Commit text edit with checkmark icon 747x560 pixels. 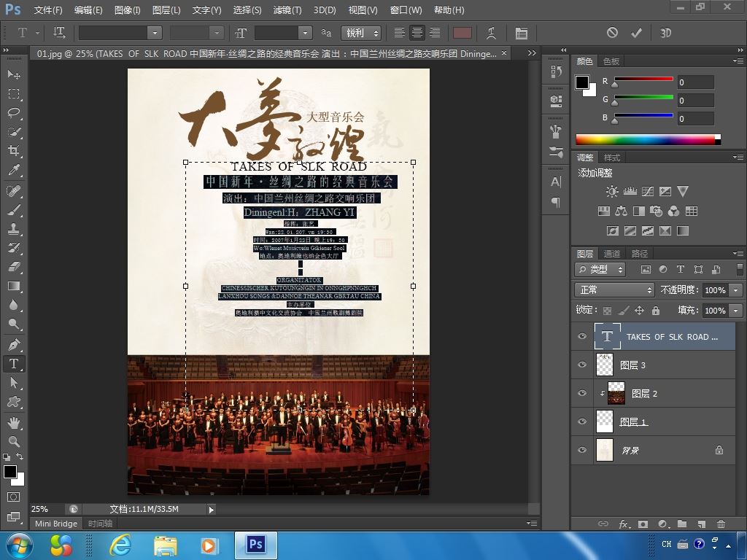tap(636, 33)
